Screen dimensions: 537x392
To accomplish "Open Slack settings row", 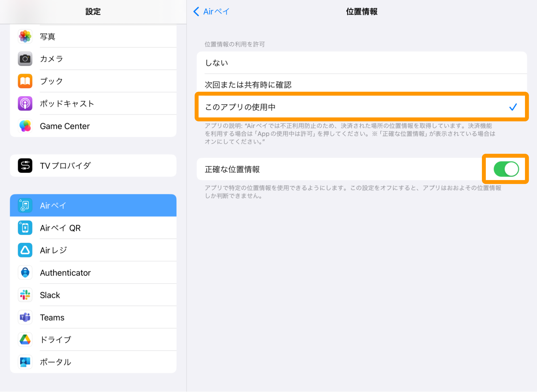I will tap(93, 295).
